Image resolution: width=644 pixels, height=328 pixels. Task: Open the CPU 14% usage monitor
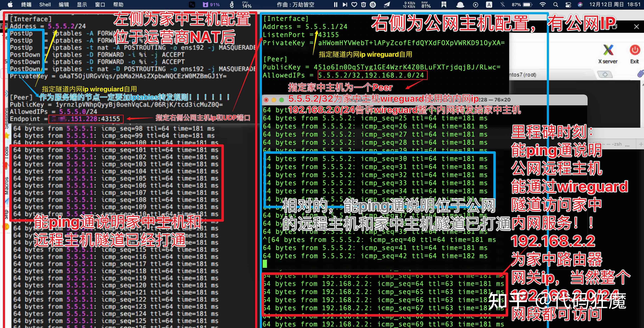click(246, 4)
